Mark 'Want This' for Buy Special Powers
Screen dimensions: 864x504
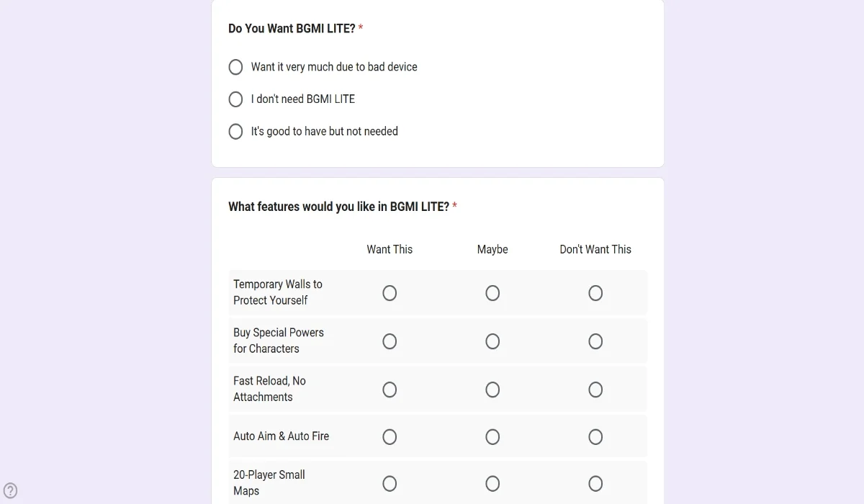390,341
